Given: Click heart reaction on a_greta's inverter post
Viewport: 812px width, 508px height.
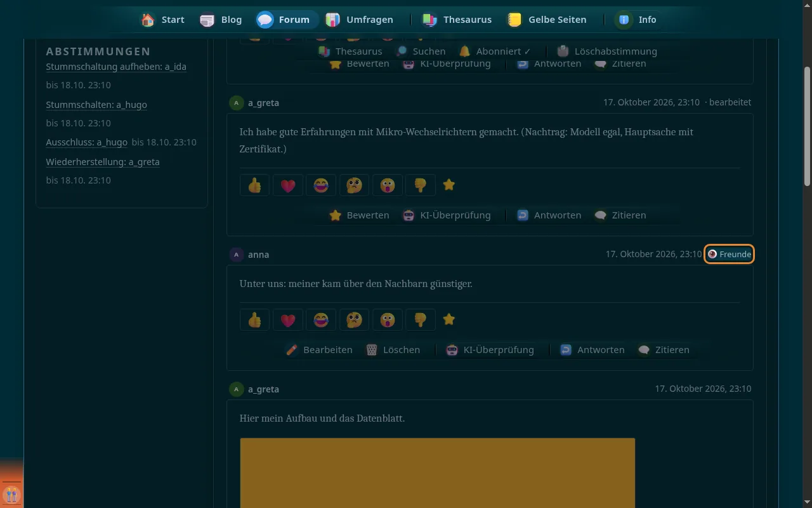Looking at the screenshot, I should pyautogui.click(x=288, y=185).
